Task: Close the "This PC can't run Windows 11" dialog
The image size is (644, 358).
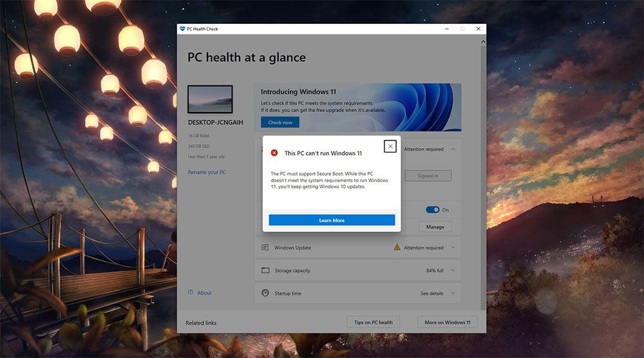Action: pyautogui.click(x=390, y=146)
